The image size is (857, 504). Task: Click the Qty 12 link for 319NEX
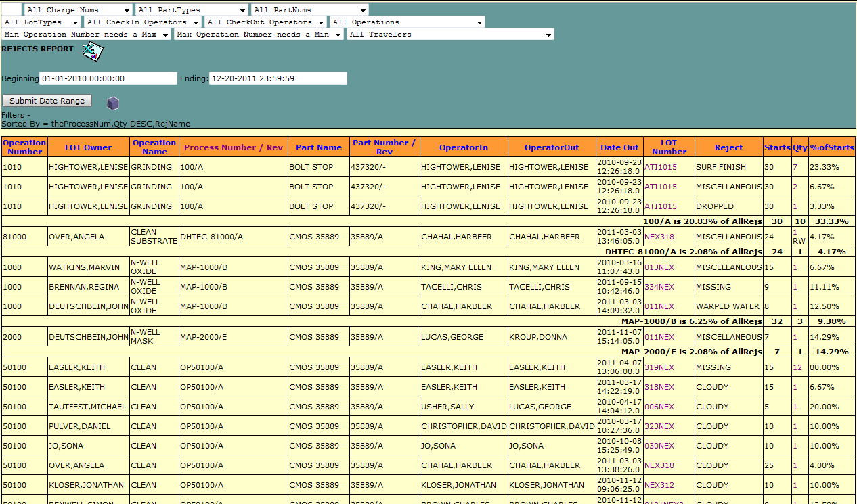(797, 367)
